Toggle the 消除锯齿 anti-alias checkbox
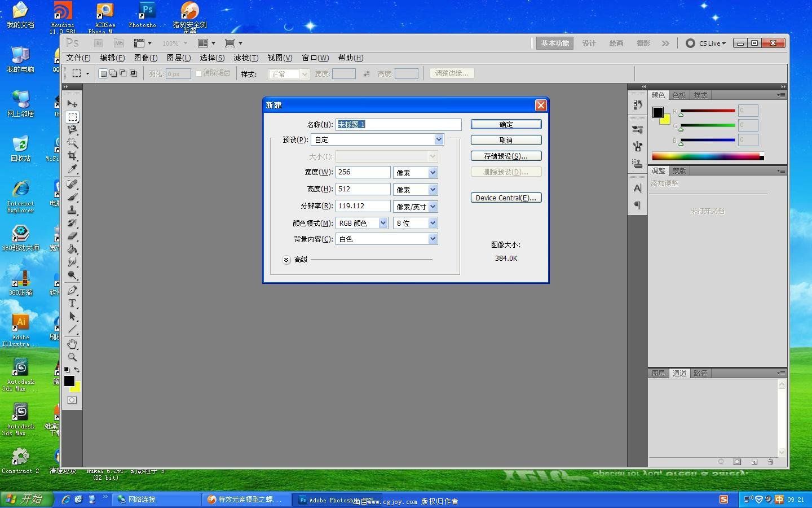This screenshot has width=812, height=508. click(x=198, y=73)
